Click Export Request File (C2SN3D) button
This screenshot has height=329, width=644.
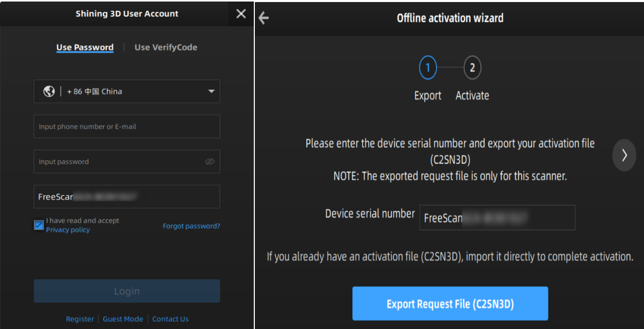click(x=450, y=304)
